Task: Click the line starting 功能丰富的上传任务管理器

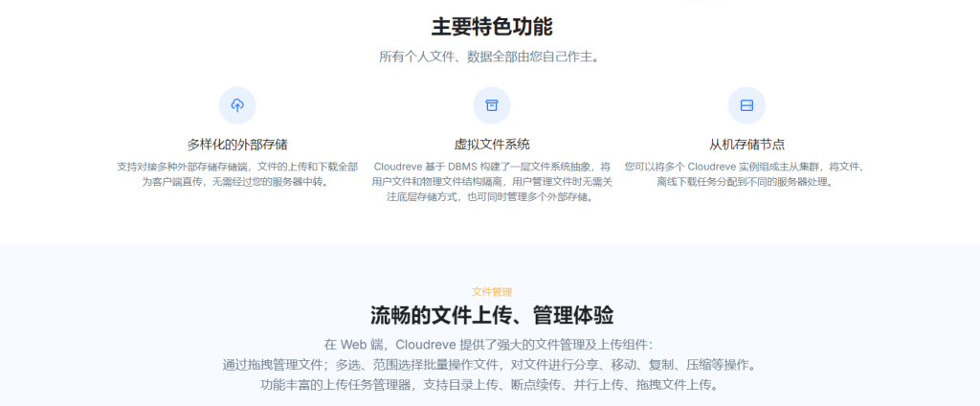Action: (x=488, y=385)
